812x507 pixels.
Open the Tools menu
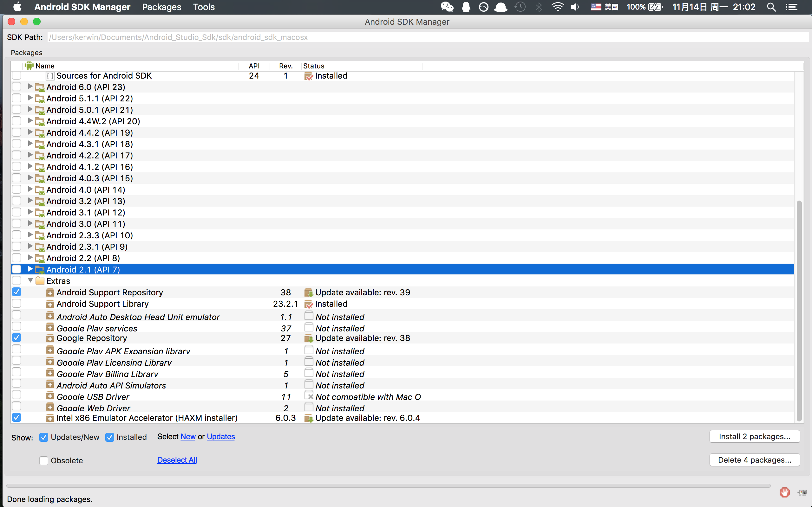(x=204, y=7)
